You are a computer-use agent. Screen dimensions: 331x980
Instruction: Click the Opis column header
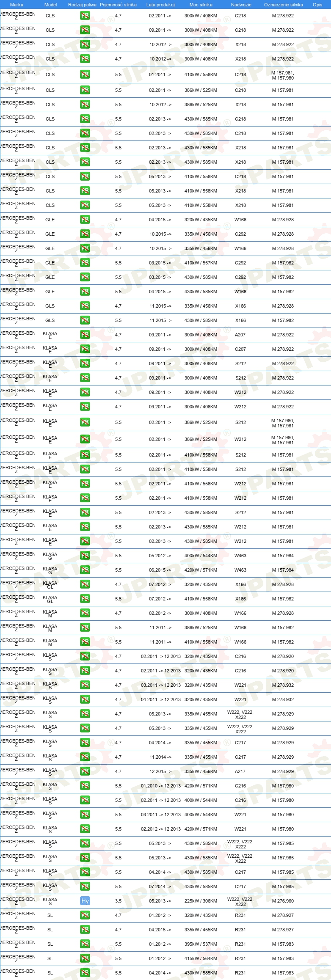click(x=317, y=5)
